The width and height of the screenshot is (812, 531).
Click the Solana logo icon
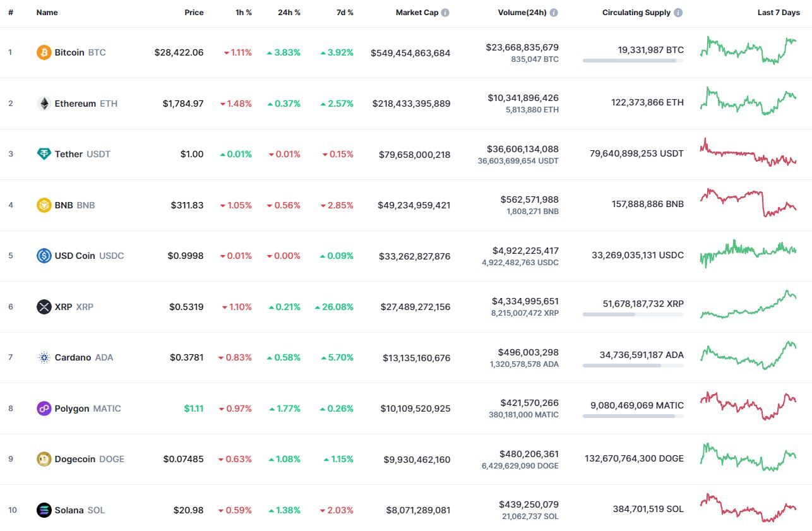point(44,510)
